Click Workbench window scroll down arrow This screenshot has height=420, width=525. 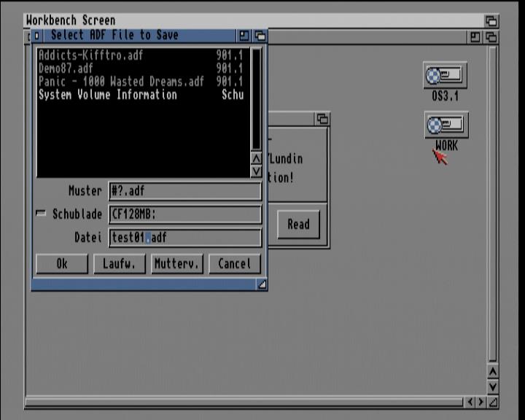point(492,387)
